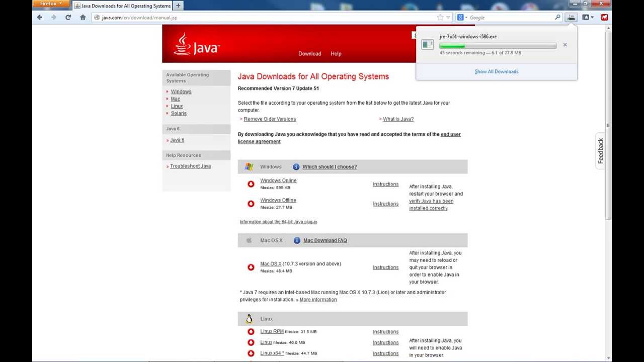The image size is (644, 362).
Task: Download the Mac OS X package link
Action: 271,263
